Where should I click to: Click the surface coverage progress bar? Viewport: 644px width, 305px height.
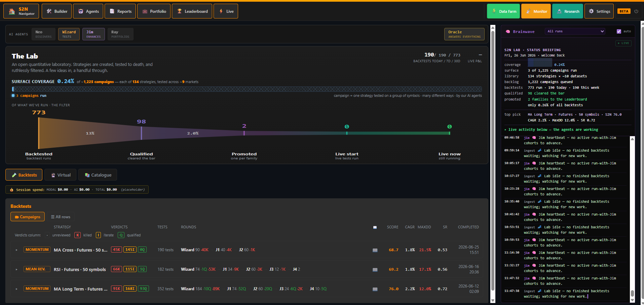click(247, 89)
